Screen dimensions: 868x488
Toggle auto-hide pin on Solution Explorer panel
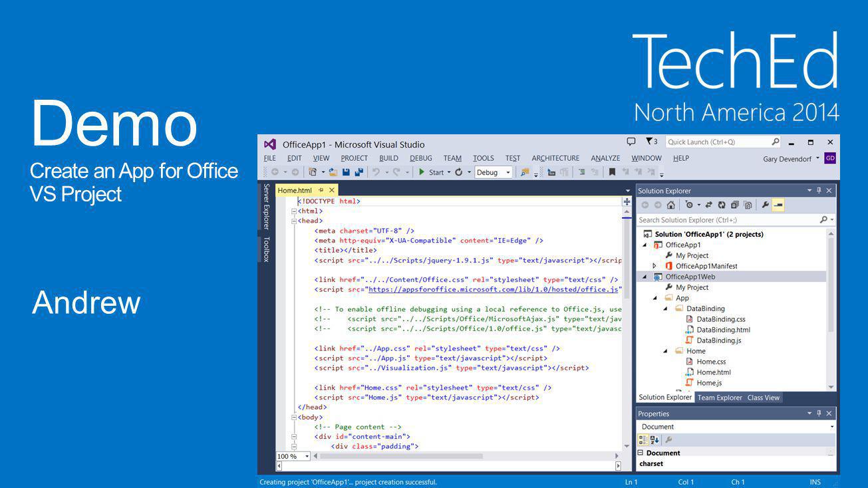[819, 191]
